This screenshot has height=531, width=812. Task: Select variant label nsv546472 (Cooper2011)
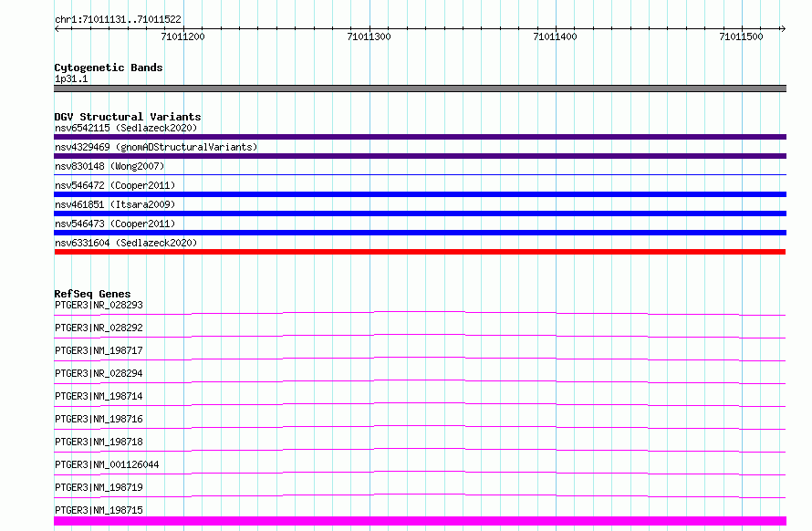[115, 185]
